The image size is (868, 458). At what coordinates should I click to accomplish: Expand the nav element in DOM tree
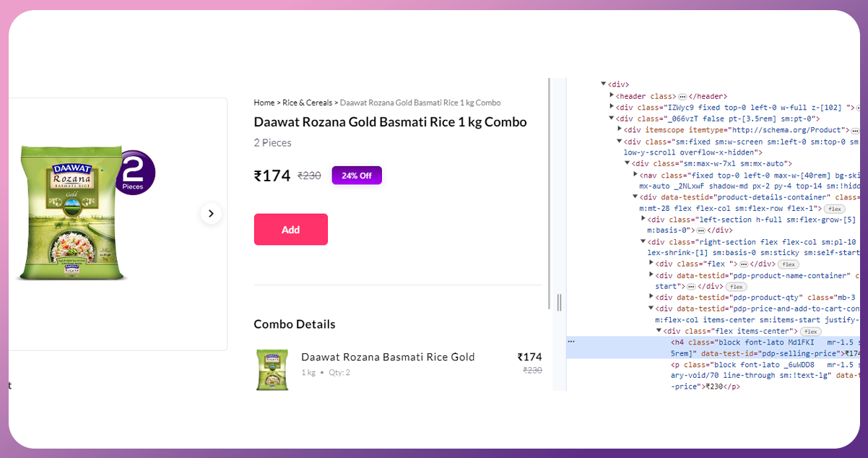tap(635, 175)
